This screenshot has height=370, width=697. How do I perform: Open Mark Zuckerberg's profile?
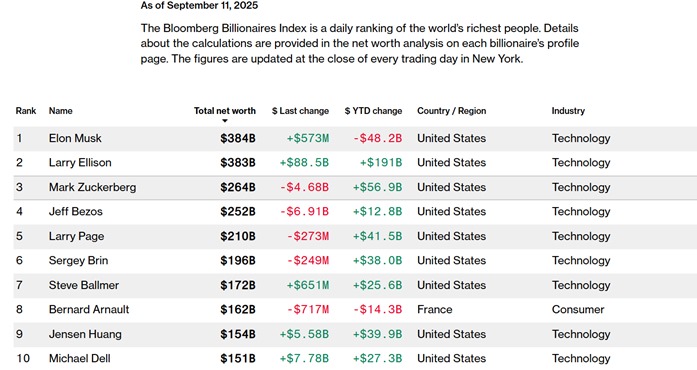point(92,187)
